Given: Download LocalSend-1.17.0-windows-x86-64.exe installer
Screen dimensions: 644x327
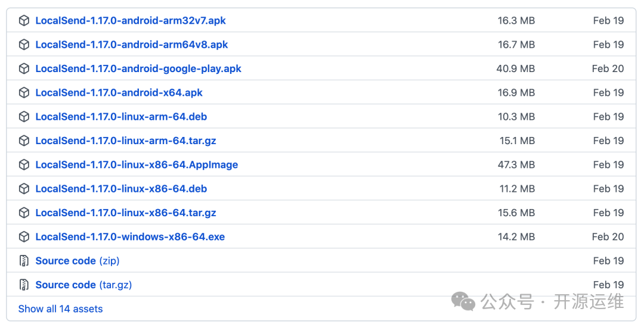Looking at the screenshot, I should click(x=130, y=236).
